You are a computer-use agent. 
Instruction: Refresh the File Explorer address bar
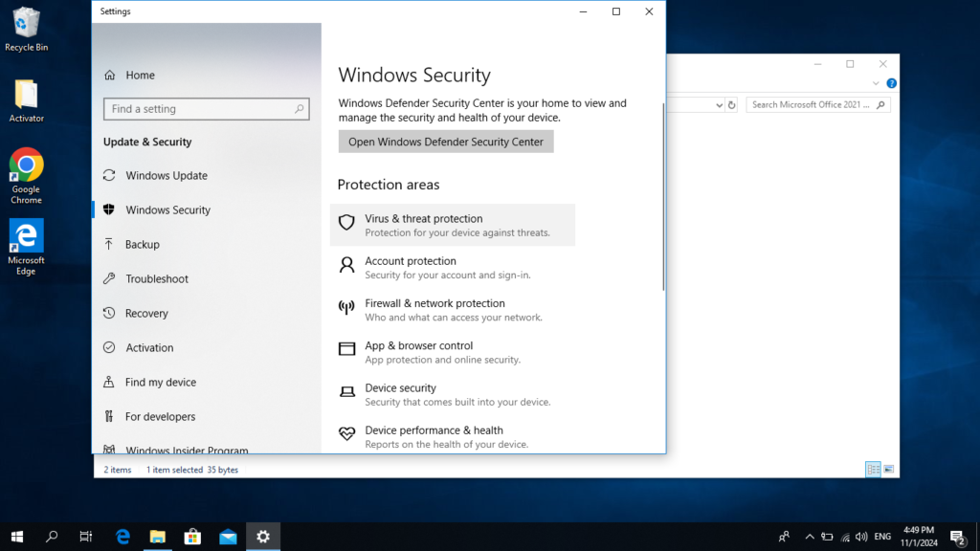coord(732,105)
